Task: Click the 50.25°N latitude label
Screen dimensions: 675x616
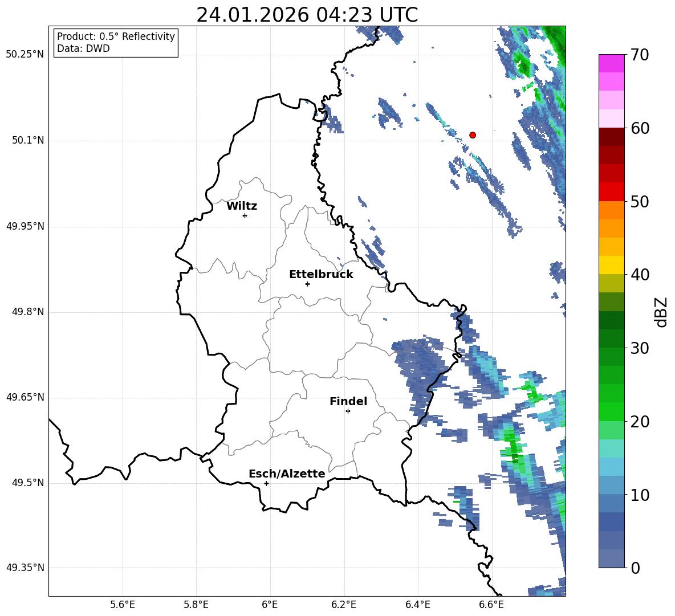Action: click(x=25, y=55)
